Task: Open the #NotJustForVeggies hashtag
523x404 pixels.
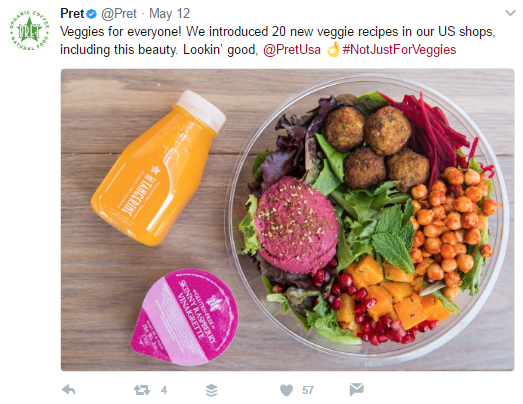Action: coord(399,50)
